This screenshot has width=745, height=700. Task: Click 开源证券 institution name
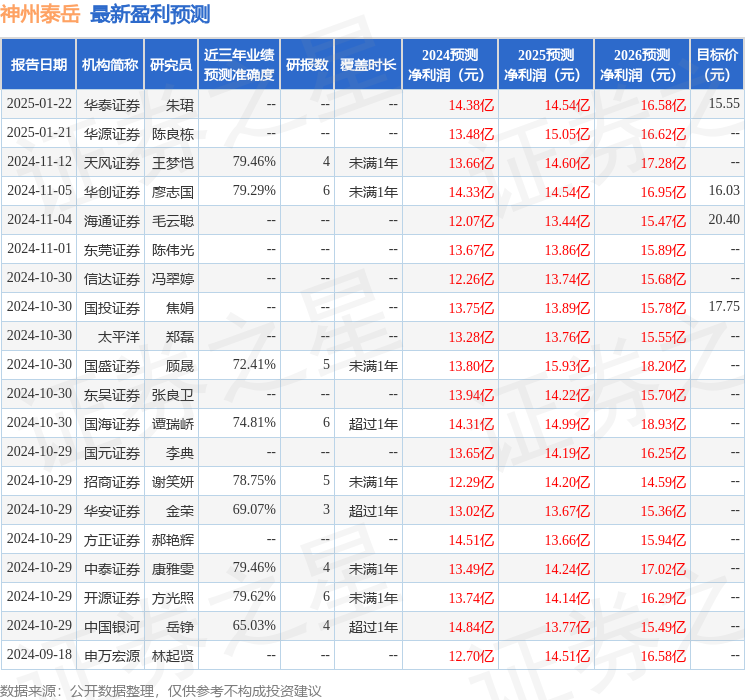point(112,598)
